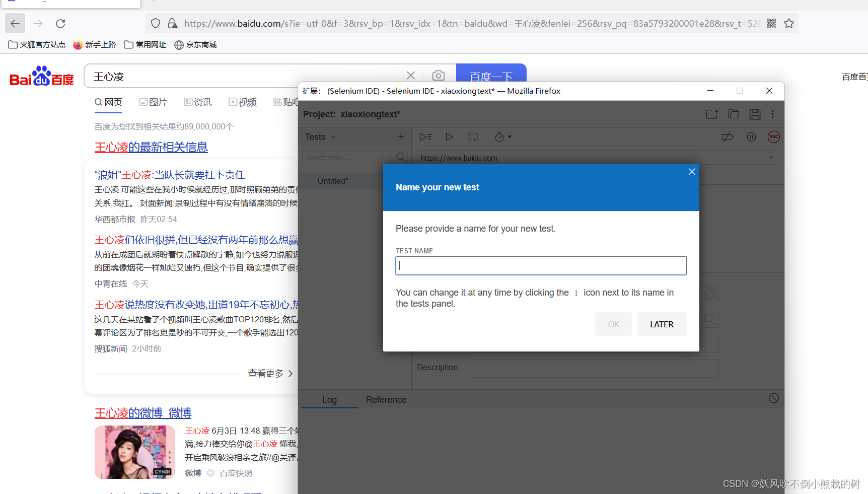Select the Untitled* test
The image size is (868, 494).
(333, 181)
